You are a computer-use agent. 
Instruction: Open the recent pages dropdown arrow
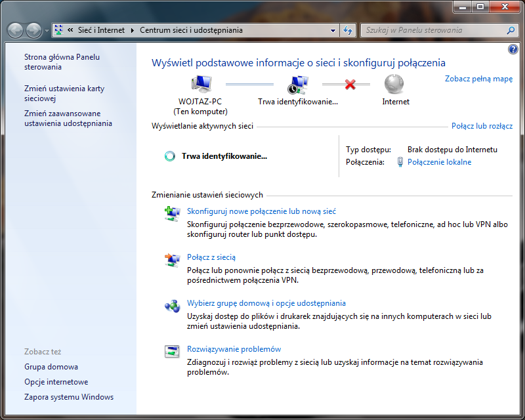coord(47,31)
